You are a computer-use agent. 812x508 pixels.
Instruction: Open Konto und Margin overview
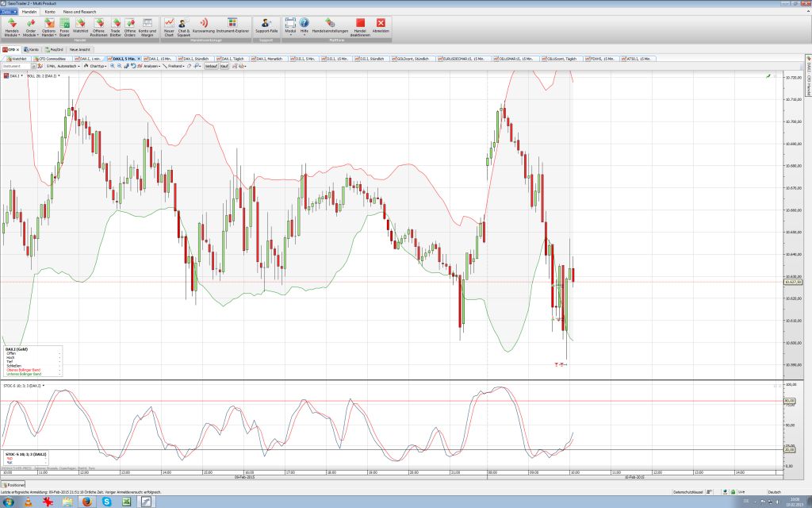click(x=146, y=28)
